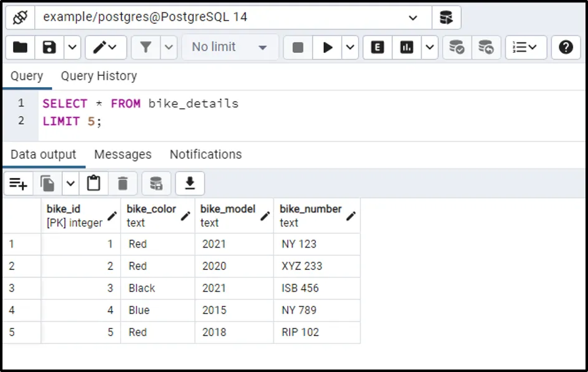The height and width of the screenshot is (372, 588).
Task: Click the Explain query E icon
Action: (377, 47)
